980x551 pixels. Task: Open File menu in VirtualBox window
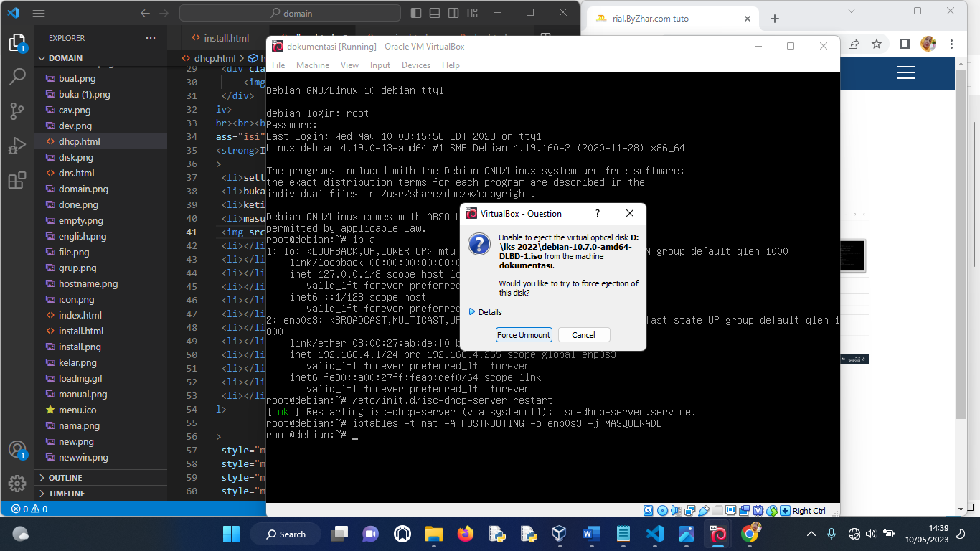(x=278, y=65)
